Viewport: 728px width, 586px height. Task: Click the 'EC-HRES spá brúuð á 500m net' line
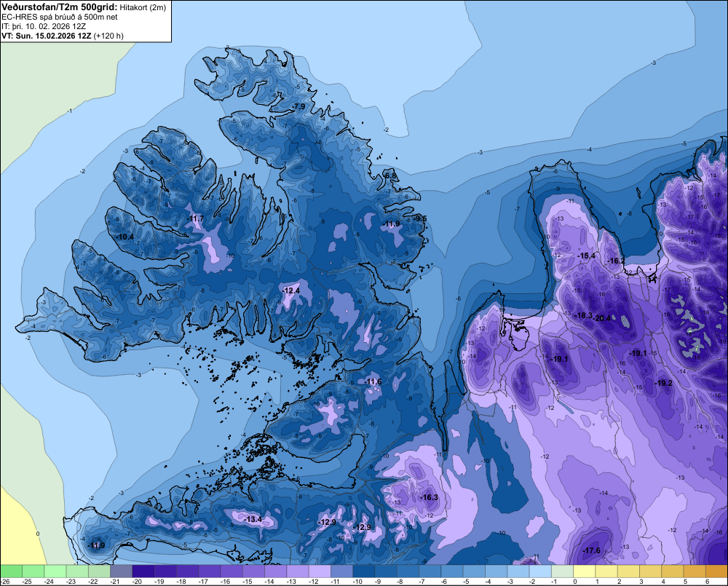(60, 17)
